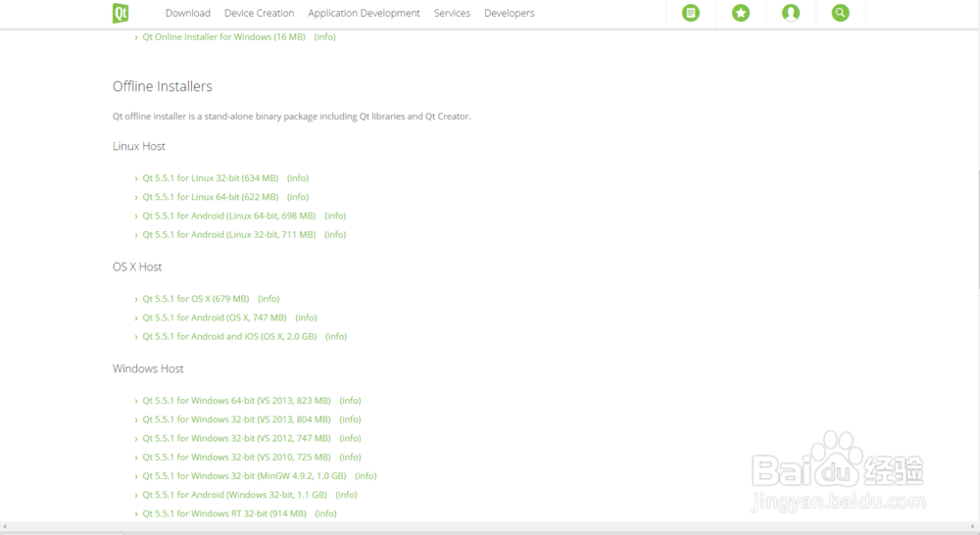Open info for Qt Online Installer for Windows
The width and height of the screenshot is (980, 535).
(x=325, y=37)
